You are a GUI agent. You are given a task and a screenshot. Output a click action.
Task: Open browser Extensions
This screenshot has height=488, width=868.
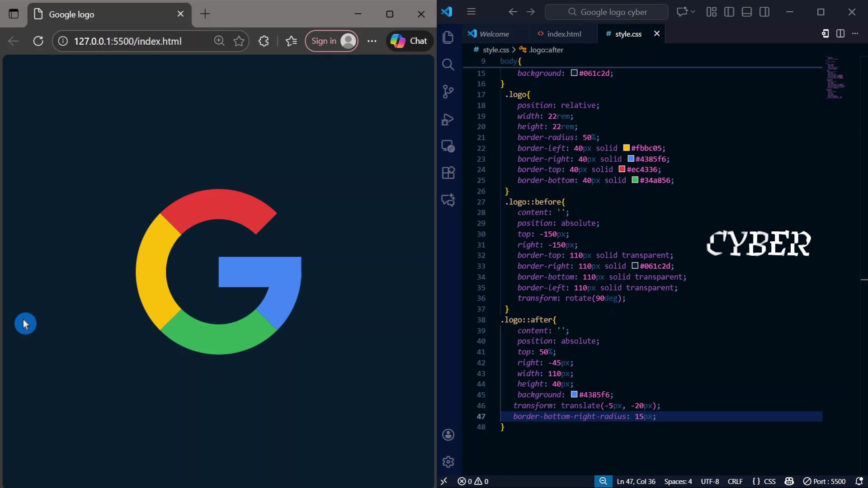click(x=264, y=41)
